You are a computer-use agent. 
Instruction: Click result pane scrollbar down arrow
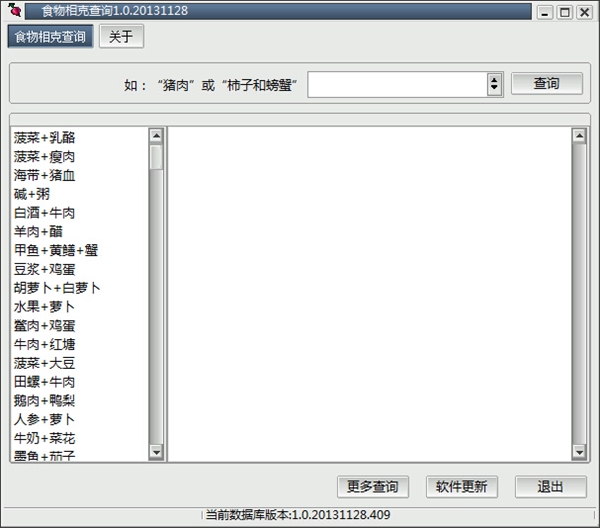coord(579,452)
